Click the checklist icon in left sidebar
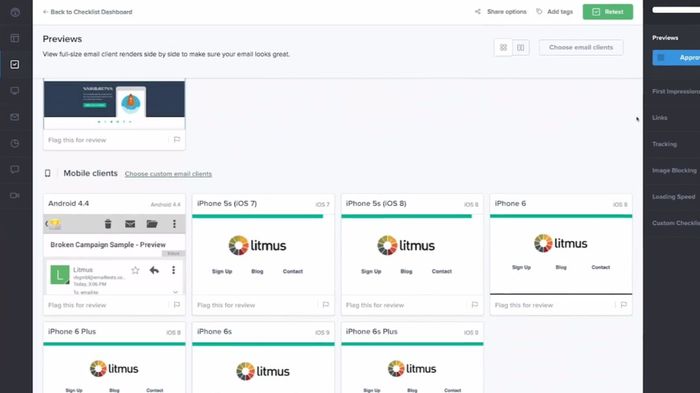700x393 pixels. point(15,64)
